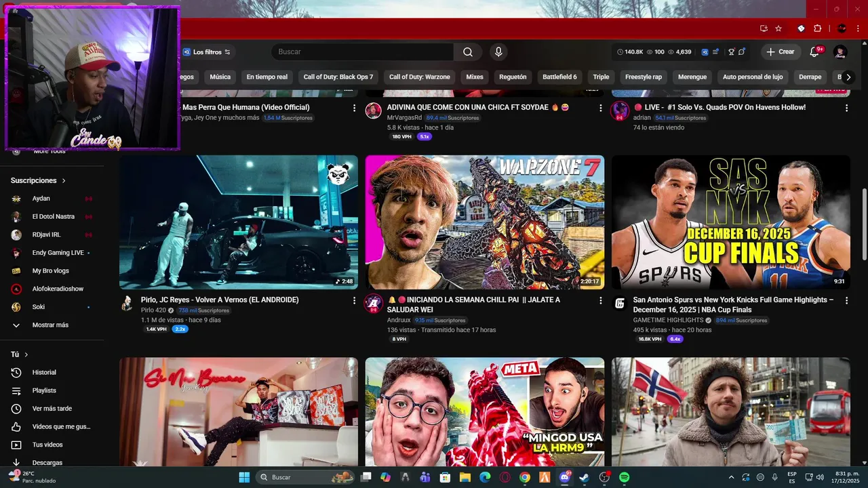Open options for Spurs vs Knicks video
Screen dimensions: 868x488
point(846,300)
